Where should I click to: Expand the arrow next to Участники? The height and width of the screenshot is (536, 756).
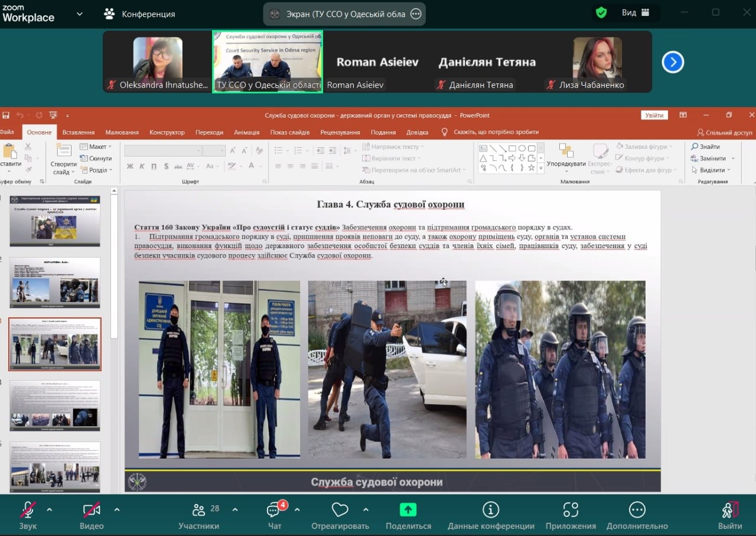tap(235, 509)
